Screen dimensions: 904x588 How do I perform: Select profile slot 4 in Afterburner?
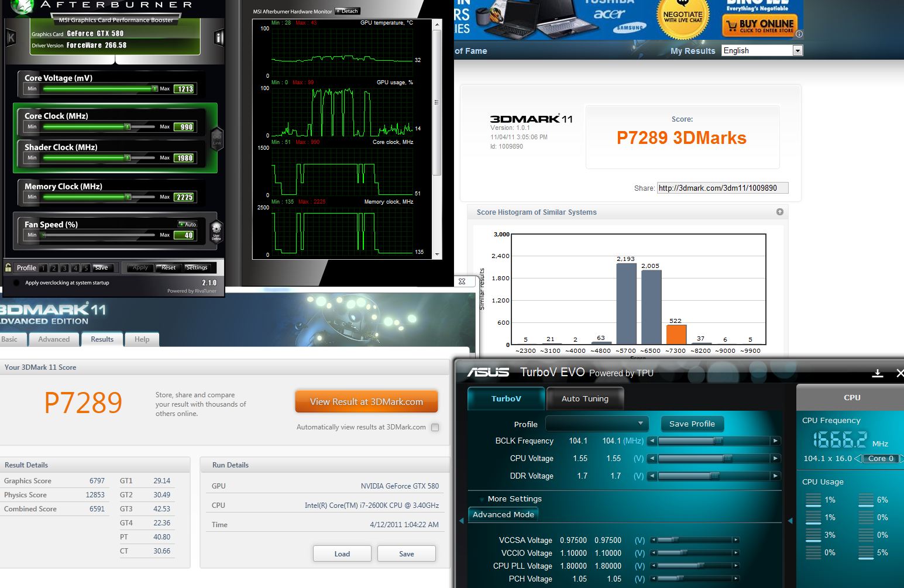75,268
